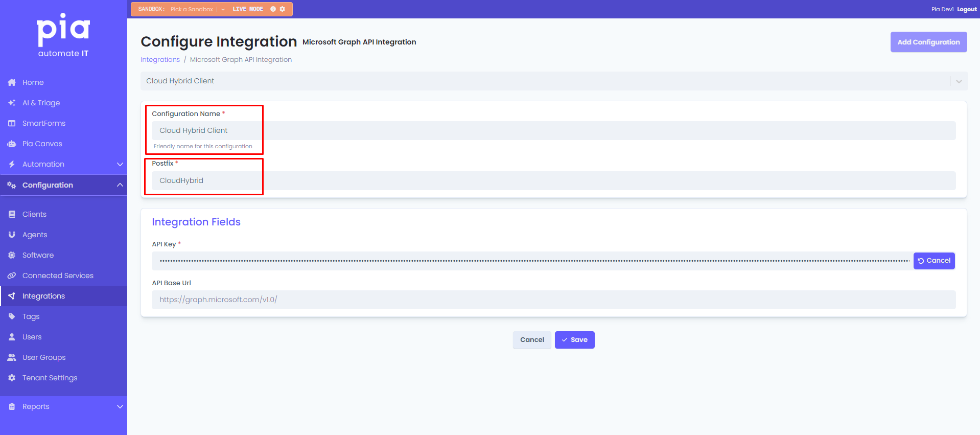Viewport: 980px width, 435px height.
Task: Open Tenant Settings menu item
Action: 63,378
